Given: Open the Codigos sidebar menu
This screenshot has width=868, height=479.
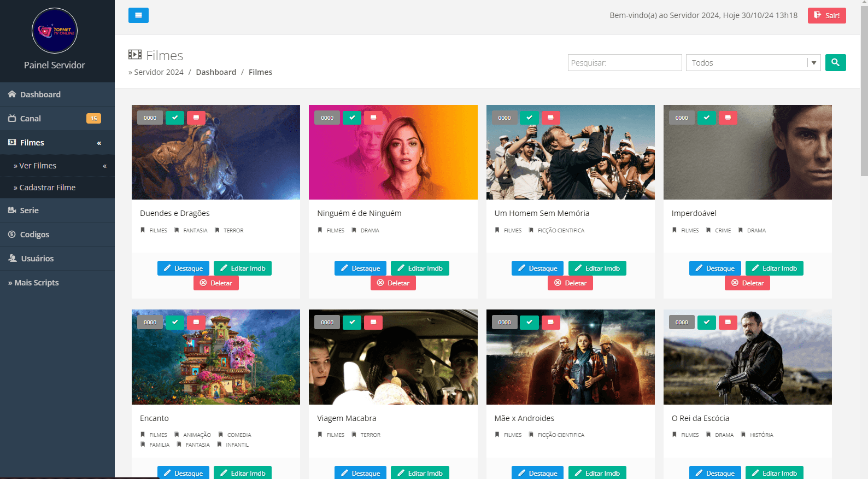Looking at the screenshot, I should pyautogui.click(x=57, y=235).
